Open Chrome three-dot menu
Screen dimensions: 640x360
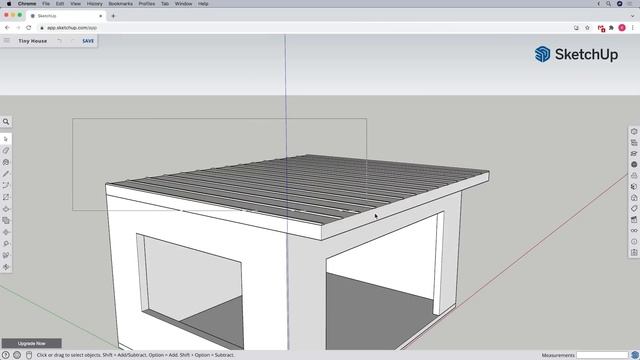click(x=633, y=28)
